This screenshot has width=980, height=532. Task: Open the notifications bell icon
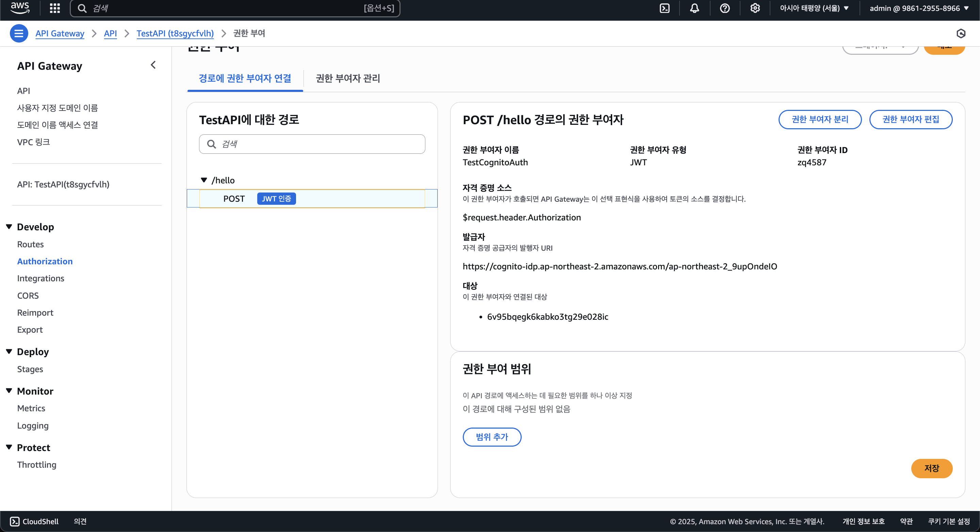coord(694,8)
